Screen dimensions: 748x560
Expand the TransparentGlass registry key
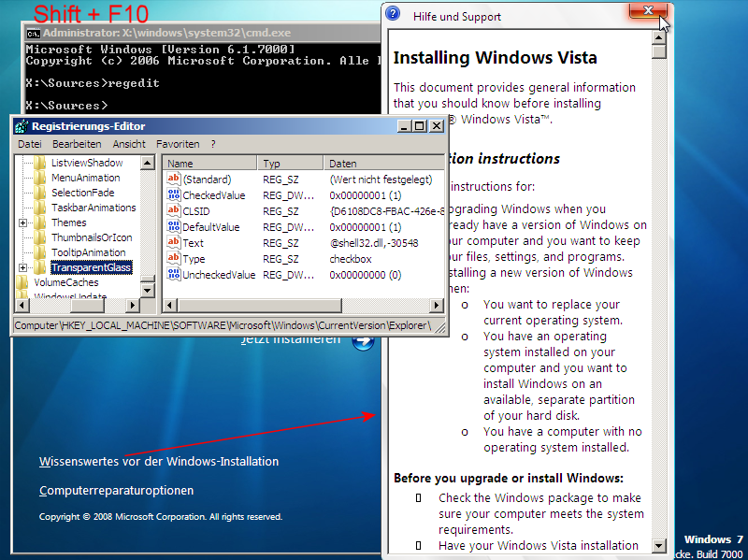pos(22,267)
